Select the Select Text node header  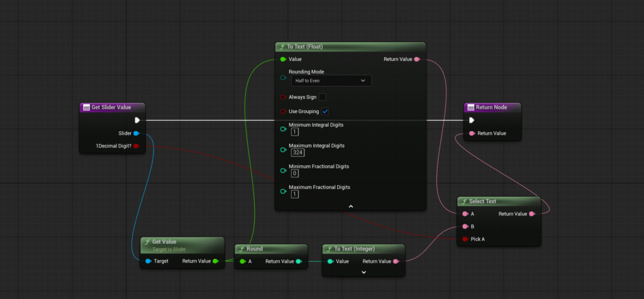[x=499, y=201]
